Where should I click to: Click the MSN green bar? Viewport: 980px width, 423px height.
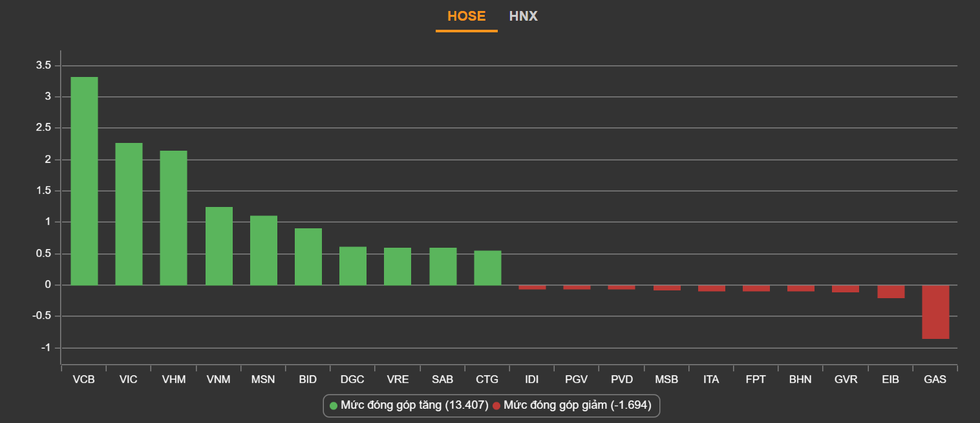click(x=263, y=250)
